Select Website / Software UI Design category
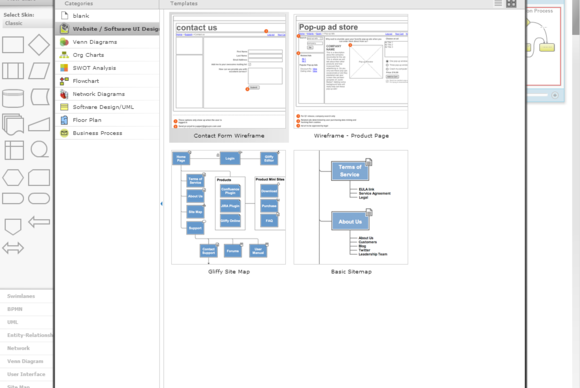Image resolution: width=580 pixels, height=388 pixels. point(107,29)
